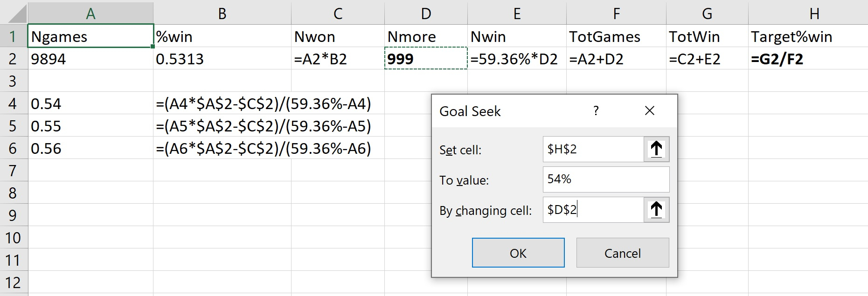Click cell E2 with =59.36%*D2
The width and height of the screenshot is (868, 296).
pos(516,59)
